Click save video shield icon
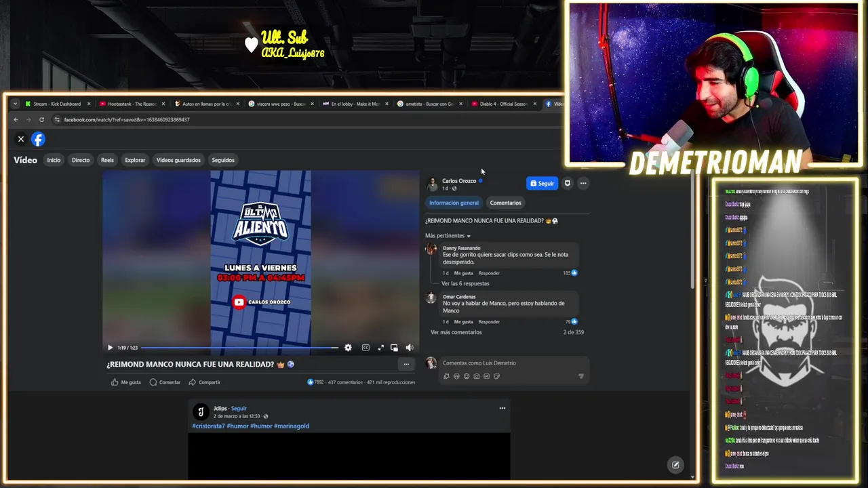This screenshot has width=868, height=488. click(x=568, y=183)
